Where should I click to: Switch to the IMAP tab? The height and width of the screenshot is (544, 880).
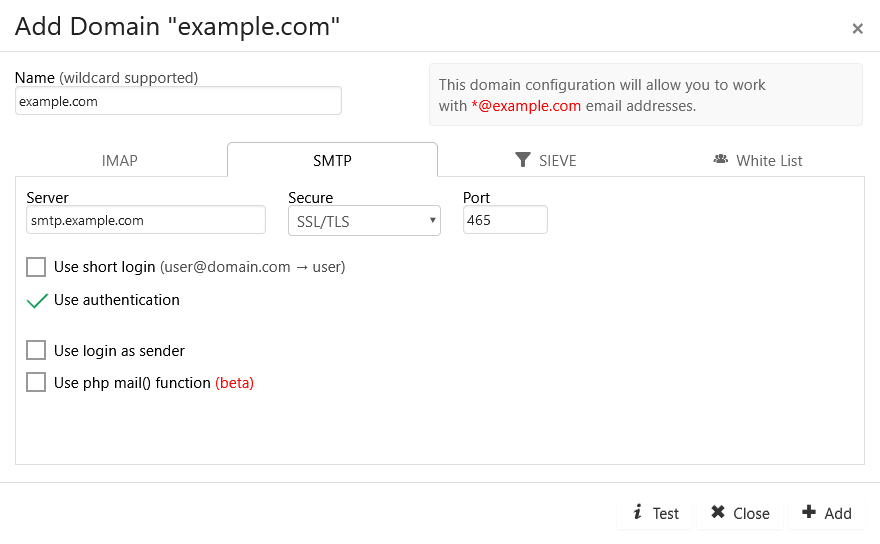click(120, 161)
